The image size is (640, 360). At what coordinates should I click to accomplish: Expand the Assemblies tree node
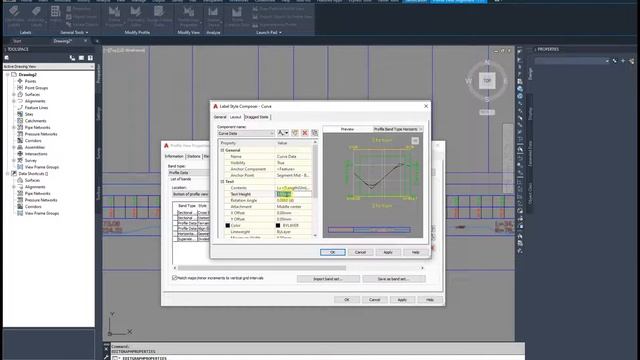[14, 147]
